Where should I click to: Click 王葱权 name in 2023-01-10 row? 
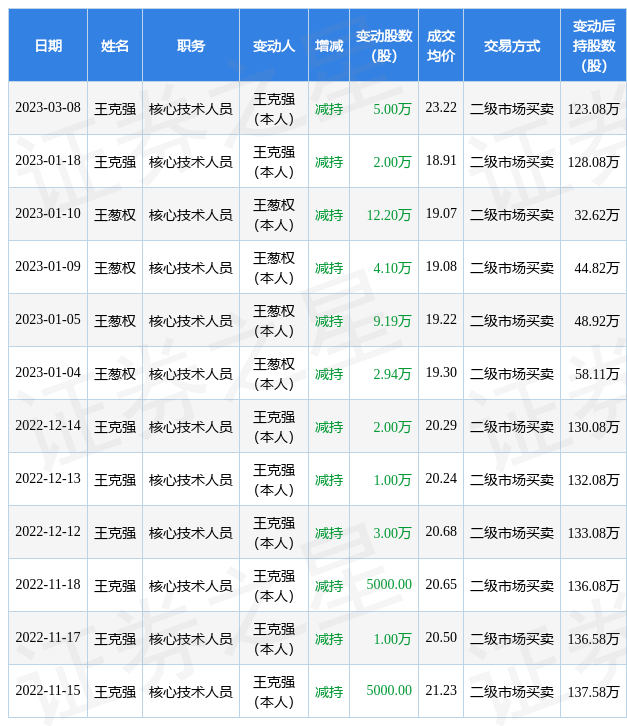(x=115, y=215)
